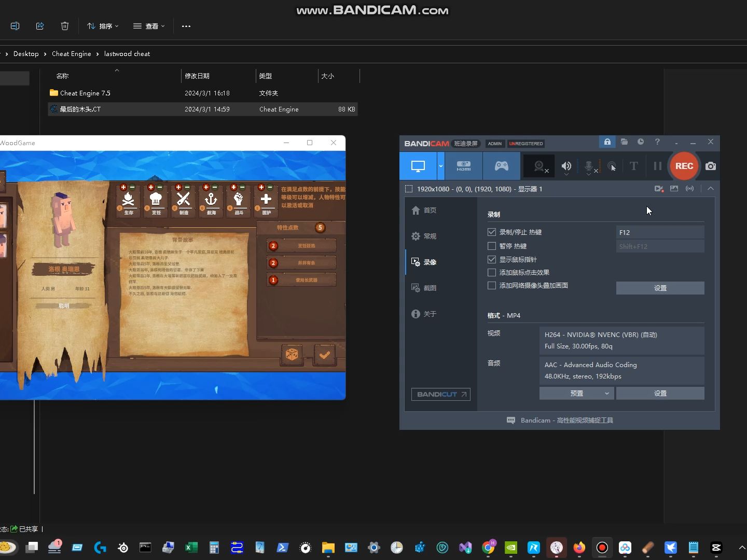Randomize character with dice button

pos(292,355)
